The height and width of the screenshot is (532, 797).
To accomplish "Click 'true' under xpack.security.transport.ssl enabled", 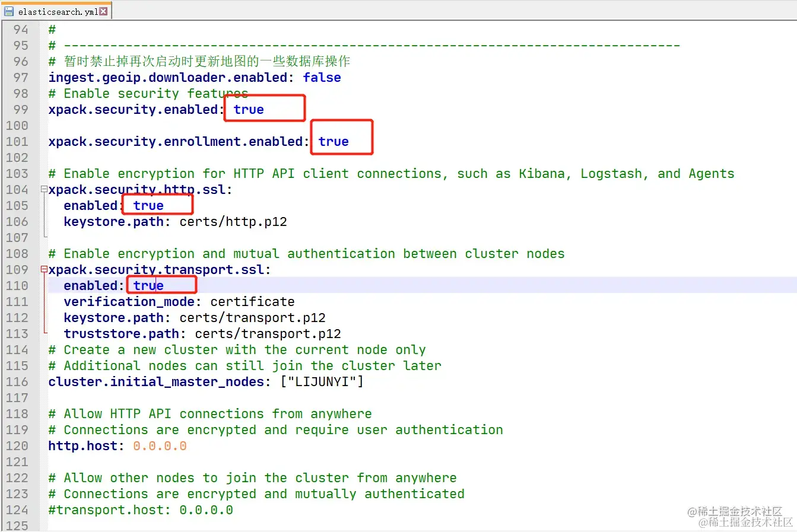I will point(148,286).
